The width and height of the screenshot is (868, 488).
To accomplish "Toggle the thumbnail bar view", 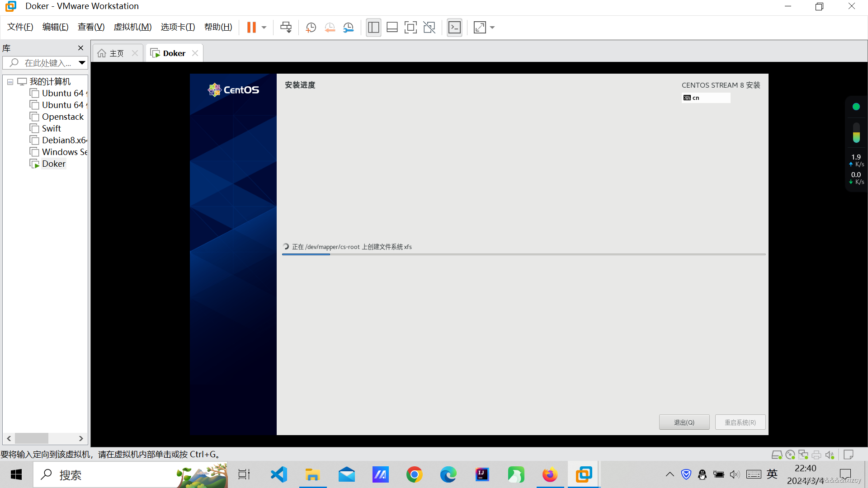I will tap(392, 28).
